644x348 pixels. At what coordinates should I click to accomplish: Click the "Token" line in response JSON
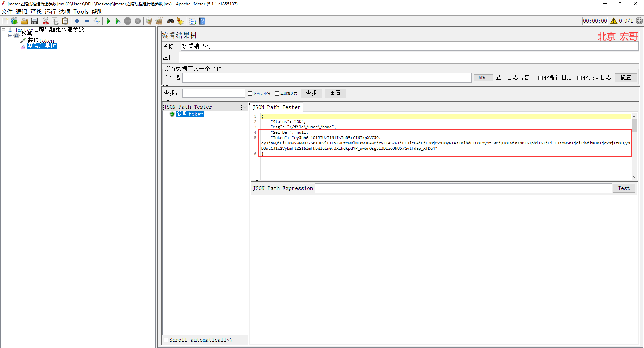click(x=325, y=138)
